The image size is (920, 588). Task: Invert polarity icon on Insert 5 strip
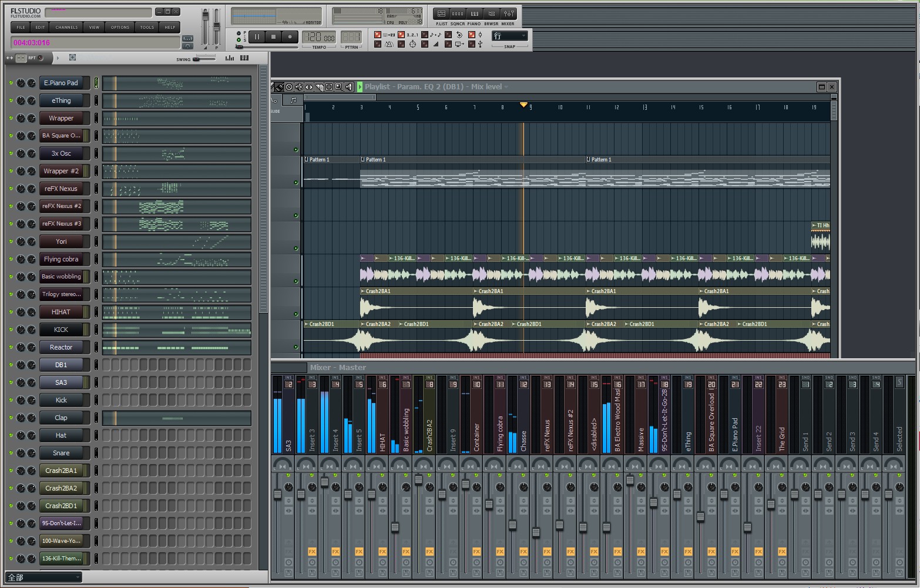click(x=359, y=500)
